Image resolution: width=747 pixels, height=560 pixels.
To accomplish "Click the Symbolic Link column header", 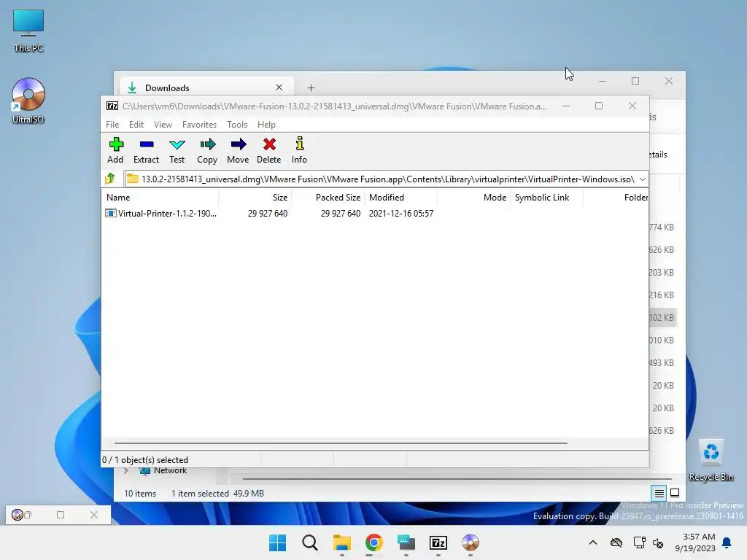I will click(546, 197).
